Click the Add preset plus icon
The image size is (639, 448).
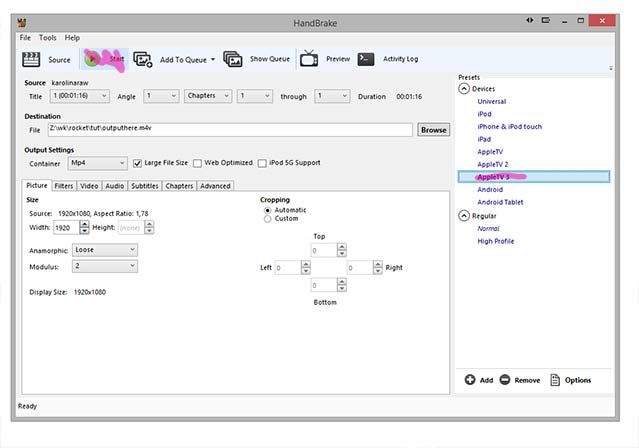[470, 380]
